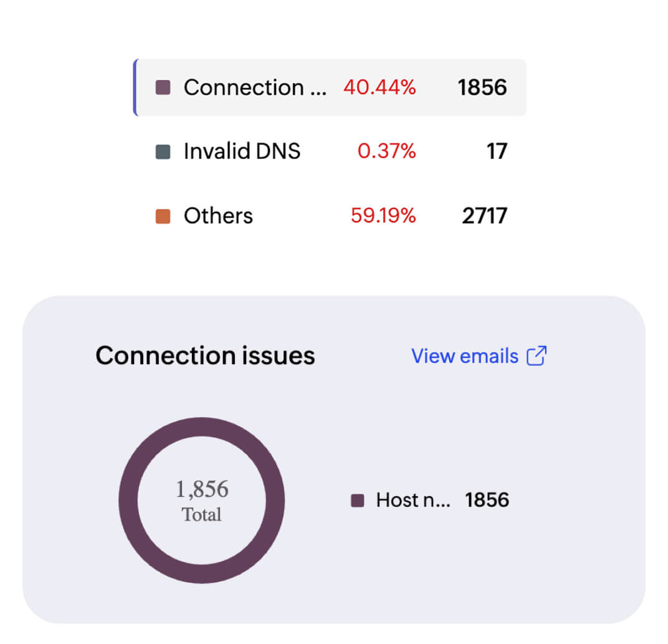Select the donut chart ring segment
The image size is (668, 644).
click(x=202, y=428)
